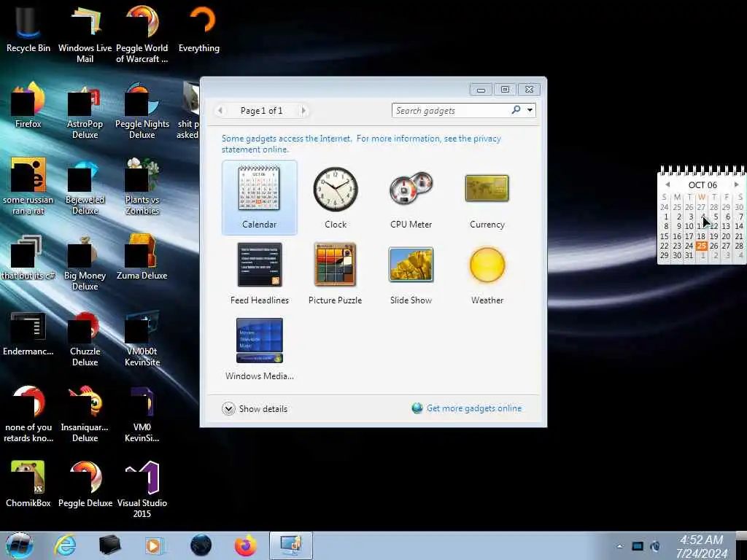
Task: Open AstroPop Deluxe desktop icon
Action: click(x=85, y=110)
